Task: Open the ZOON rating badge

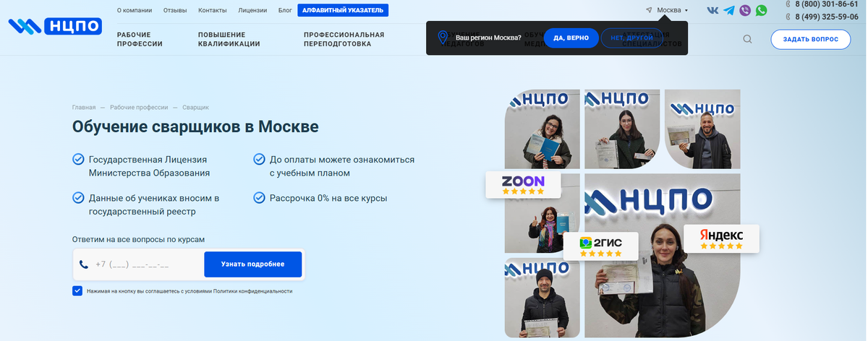Action: 523,184
